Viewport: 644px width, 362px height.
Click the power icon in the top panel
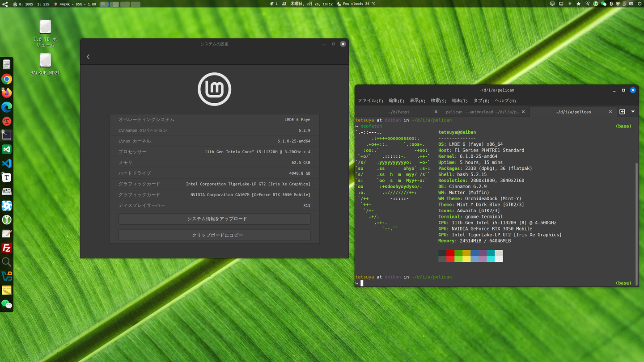coord(639,4)
